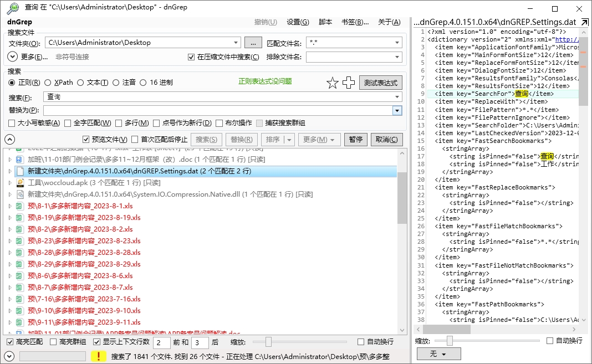
Task: Open the 匹配文件名 dropdown
Action: click(396, 42)
